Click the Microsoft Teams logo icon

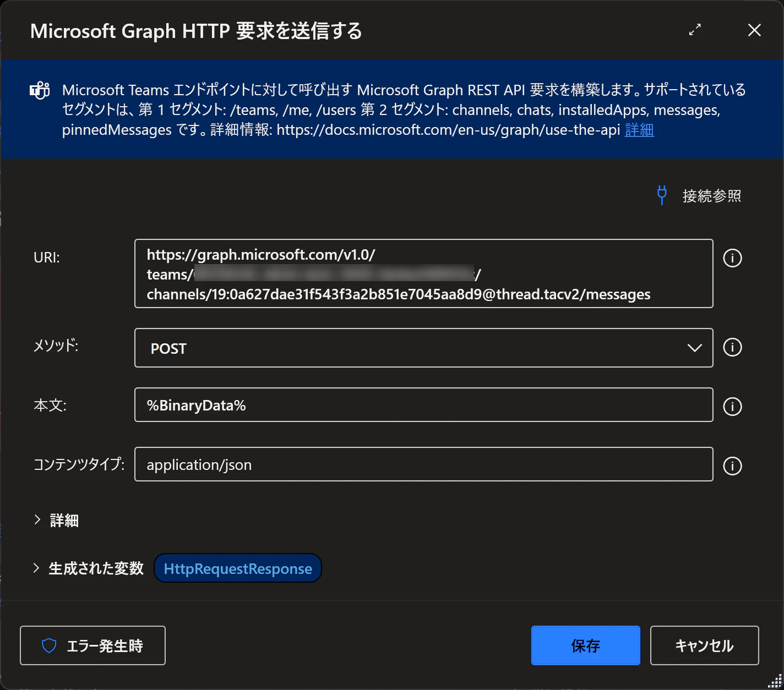tap(40, 90)
